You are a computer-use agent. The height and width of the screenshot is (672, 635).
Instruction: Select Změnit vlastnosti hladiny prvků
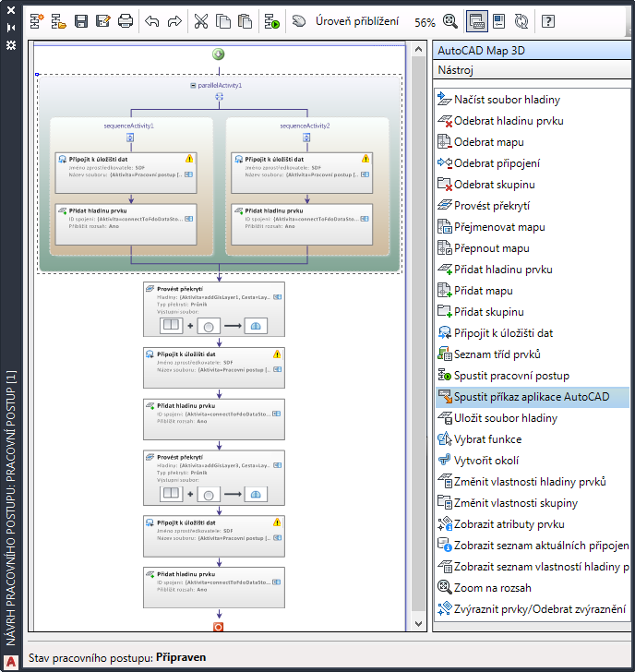(533, 481)
